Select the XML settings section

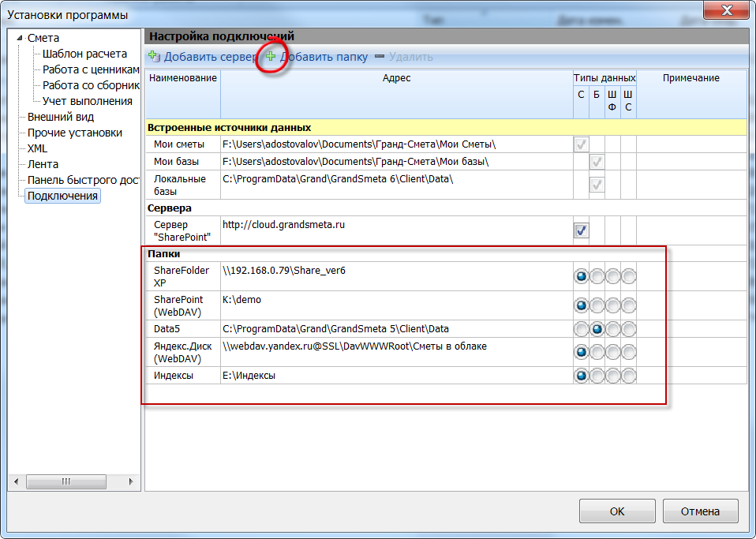37,148
